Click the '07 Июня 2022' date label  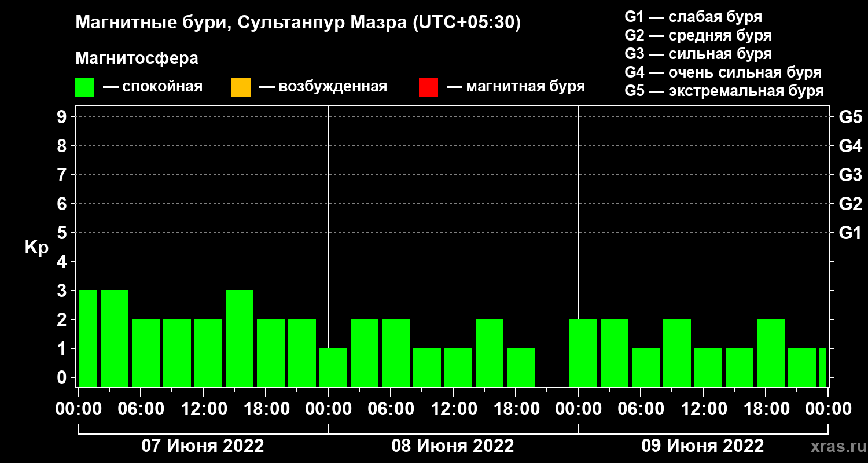click(x=203, y=446)
